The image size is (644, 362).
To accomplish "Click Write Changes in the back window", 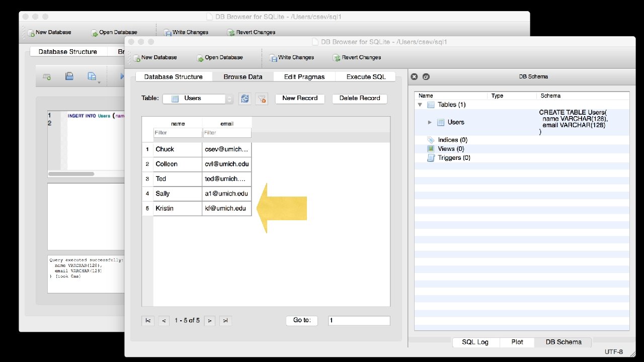I will [x=186, y=32].
